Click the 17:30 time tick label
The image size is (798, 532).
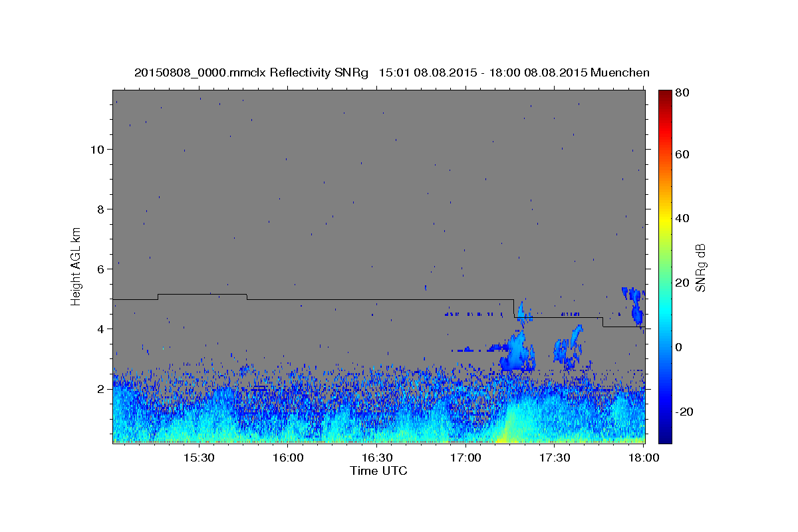pyautogui.click(x=554, y=458)
